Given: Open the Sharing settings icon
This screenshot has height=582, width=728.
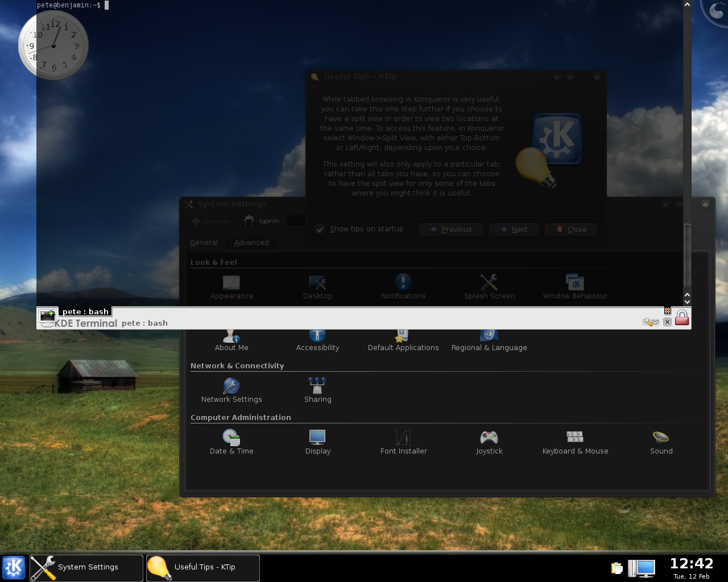Looking at the screenshot, I should coord(317,390).
